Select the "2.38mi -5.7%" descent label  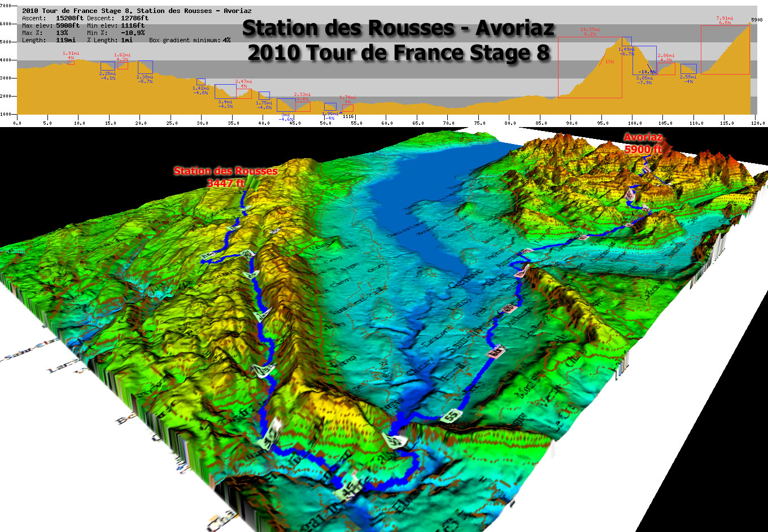(x=145, y=79)
